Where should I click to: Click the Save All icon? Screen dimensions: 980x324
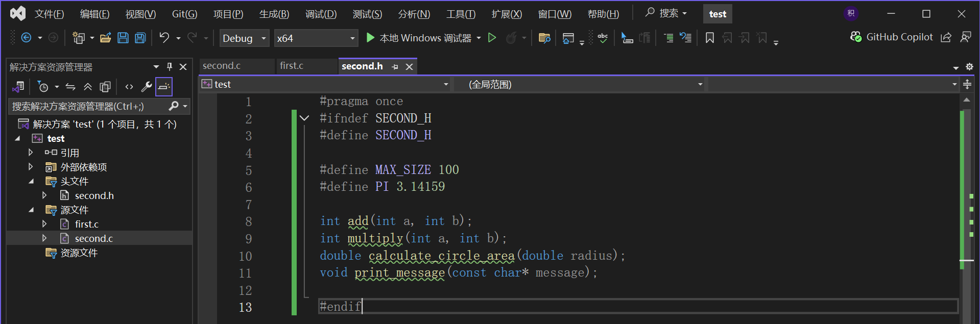(140, 38)
